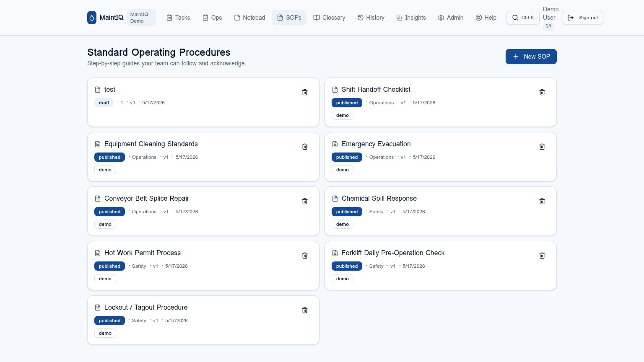Click trash icon on Emergency Evacuation card

542,147
